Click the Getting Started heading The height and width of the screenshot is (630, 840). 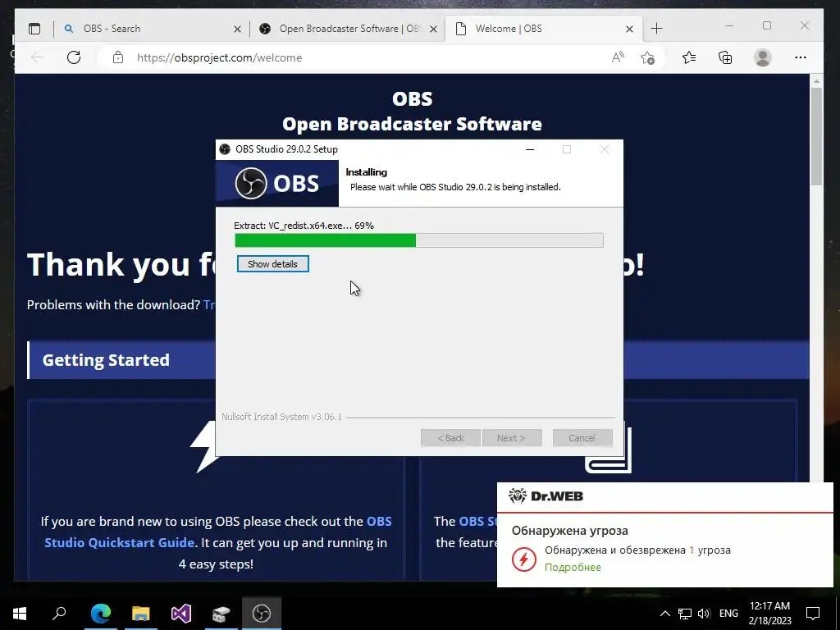(x=106, y=360)
